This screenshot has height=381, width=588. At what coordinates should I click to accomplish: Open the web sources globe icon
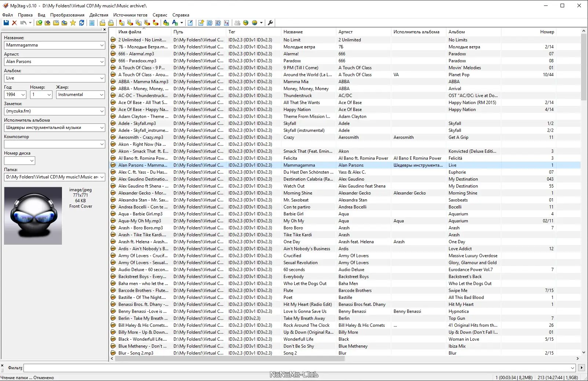pyautogui.click(x=246, y=23)
